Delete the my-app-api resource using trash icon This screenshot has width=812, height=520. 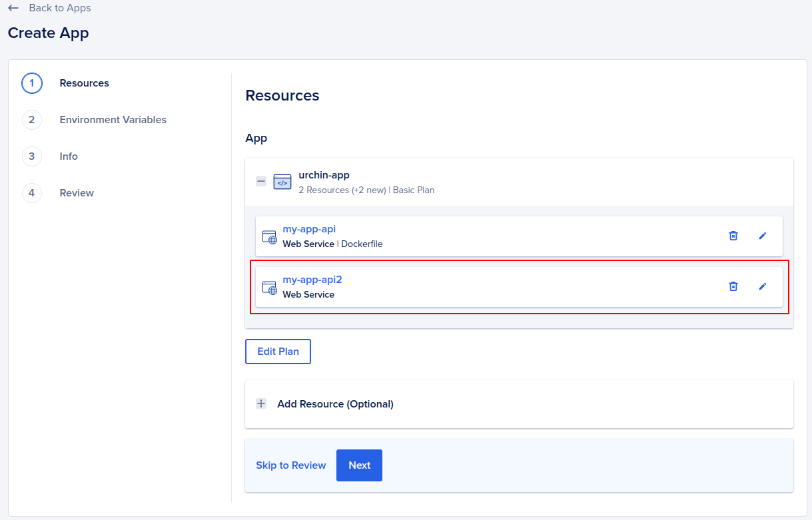click(x=733, y=236)
